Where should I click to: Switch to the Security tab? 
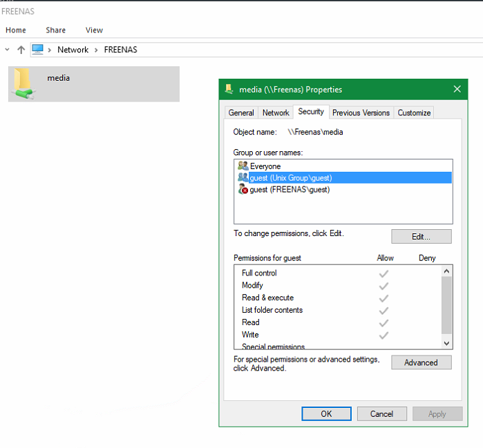(311, 111)
